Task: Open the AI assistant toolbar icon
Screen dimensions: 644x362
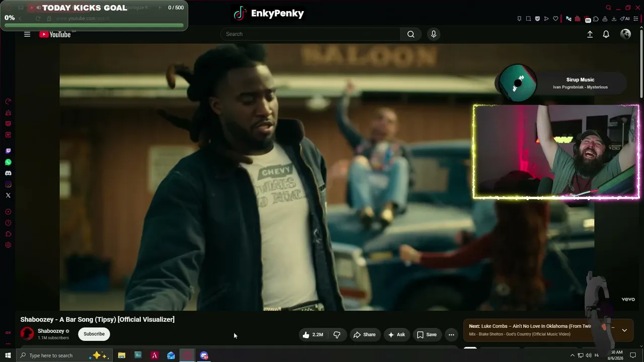Action: point(625,19)
